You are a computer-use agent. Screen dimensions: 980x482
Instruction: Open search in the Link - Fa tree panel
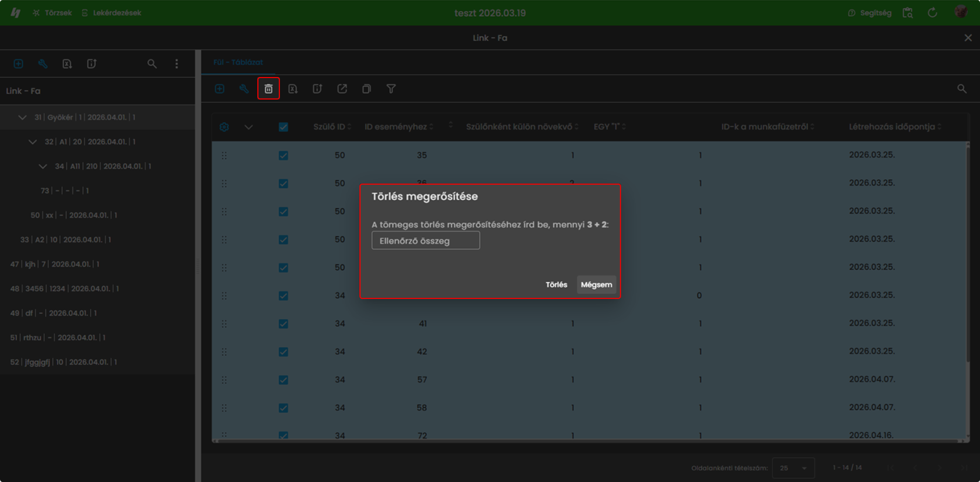coord(152,64)
